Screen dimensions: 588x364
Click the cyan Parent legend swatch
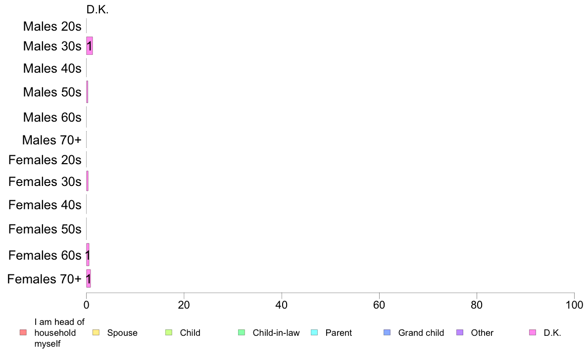(x=314, y=332)
